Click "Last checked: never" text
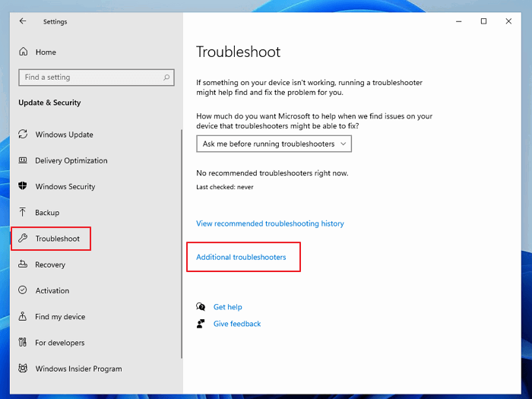The image size is (532, 399). coord(225,187)
